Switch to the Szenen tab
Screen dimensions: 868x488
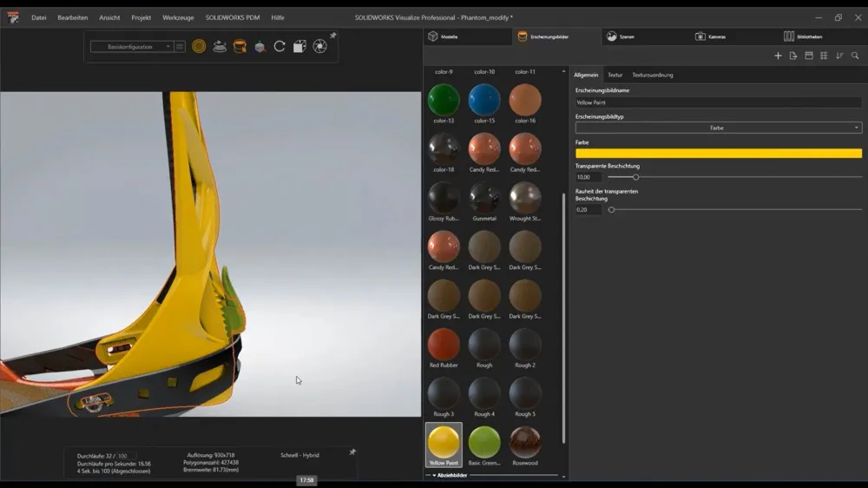pos(646,36)
